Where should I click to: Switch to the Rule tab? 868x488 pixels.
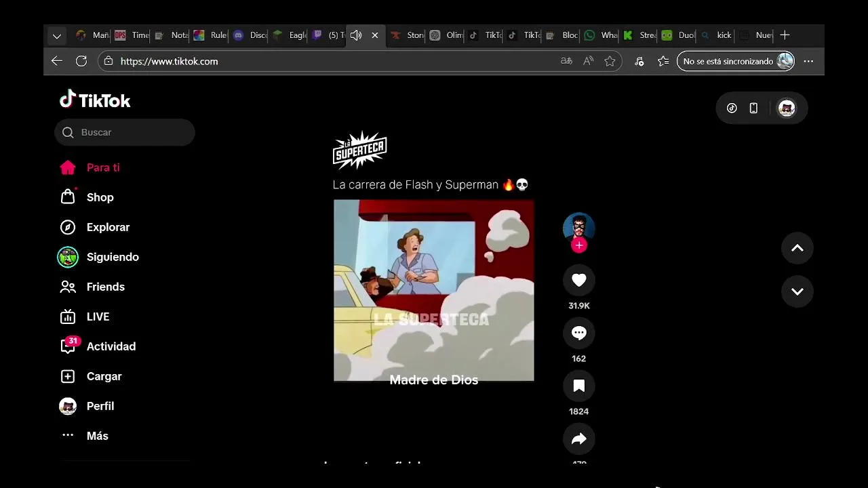click(x=210, y=35)
